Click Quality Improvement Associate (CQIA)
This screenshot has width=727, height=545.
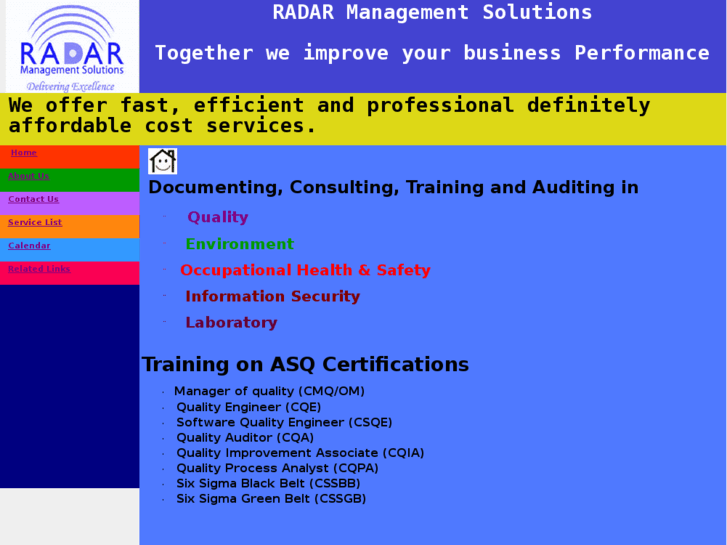coord(300,453)
